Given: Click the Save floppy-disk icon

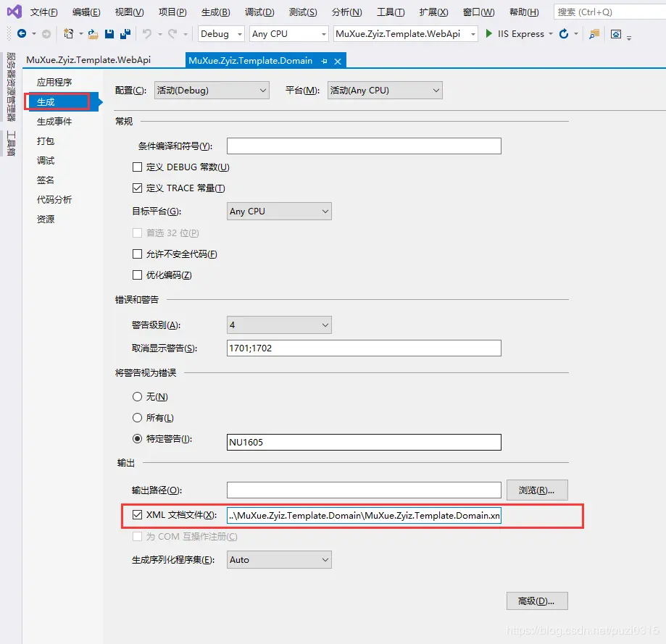Looking at the screenshot, I should [x=109, y=34].
